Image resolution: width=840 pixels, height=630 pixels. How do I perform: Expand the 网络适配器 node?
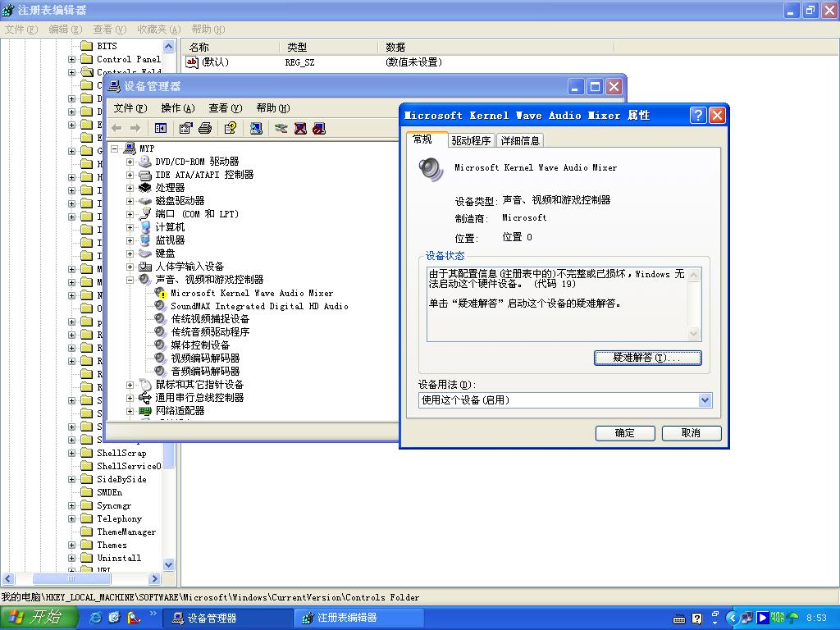[x=130, y=412]
